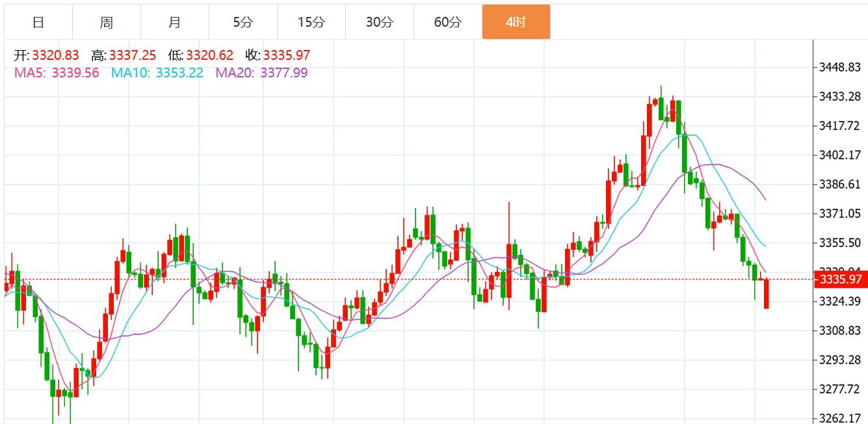This screenshot has width=868, height=424.
Task: Click the low price 3320.62 value
Action: [x=209, y=56]
